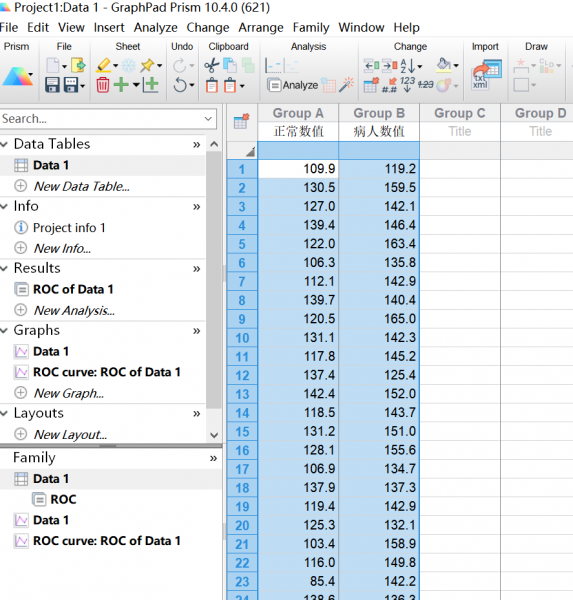Create a new file with the blank page icon
The image size is (573, 600).
tap(52, 65)
